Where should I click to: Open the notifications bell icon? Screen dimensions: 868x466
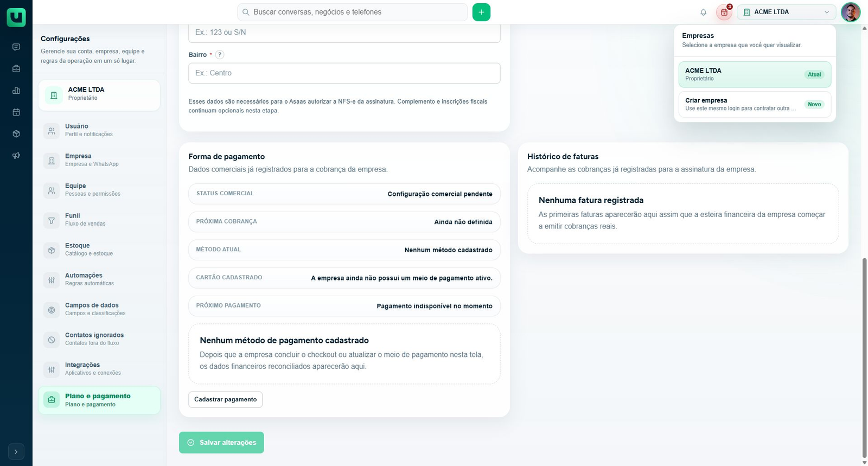coord(703,12)
